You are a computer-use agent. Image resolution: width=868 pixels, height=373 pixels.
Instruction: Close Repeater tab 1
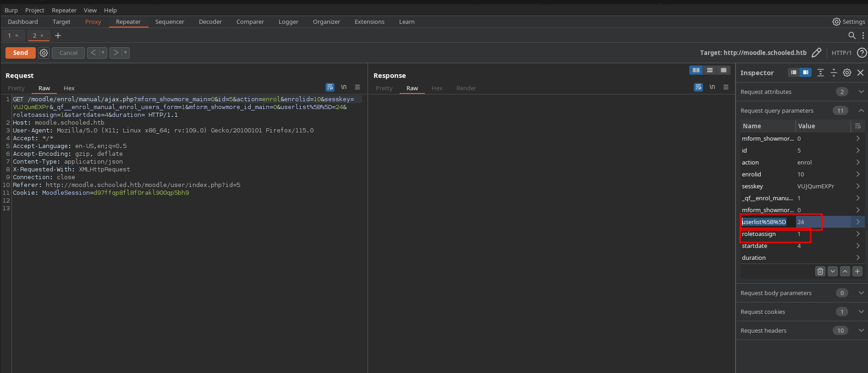pos(17,35)
